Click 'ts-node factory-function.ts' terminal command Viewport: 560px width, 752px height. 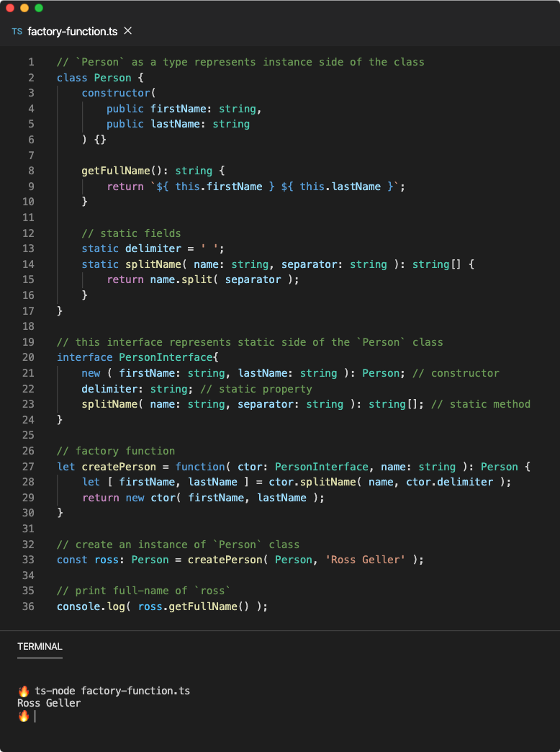(112, 691)
